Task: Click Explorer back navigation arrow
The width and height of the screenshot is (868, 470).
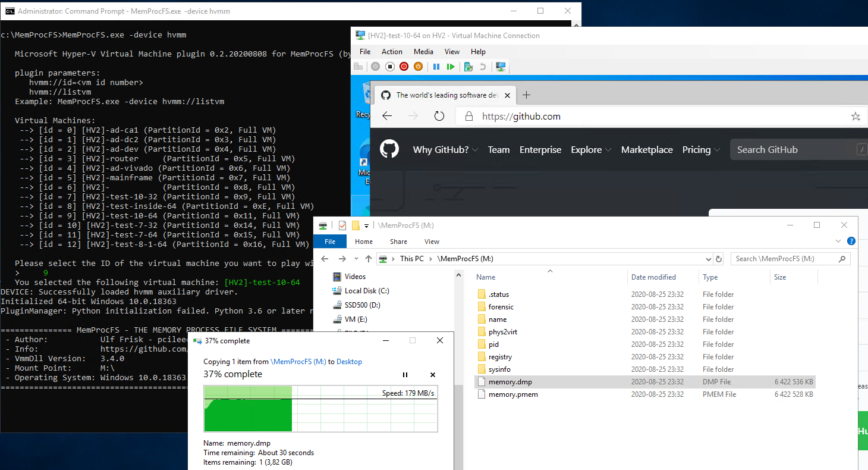Action: pos(325,259)
